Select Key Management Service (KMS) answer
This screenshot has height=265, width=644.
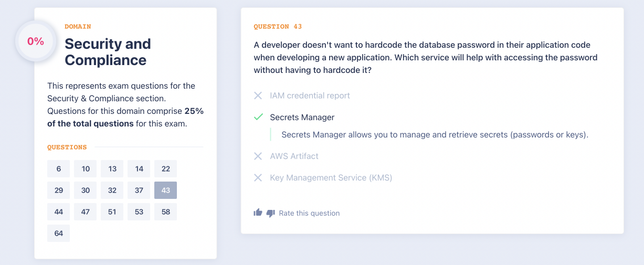click(x=331, y=178)
